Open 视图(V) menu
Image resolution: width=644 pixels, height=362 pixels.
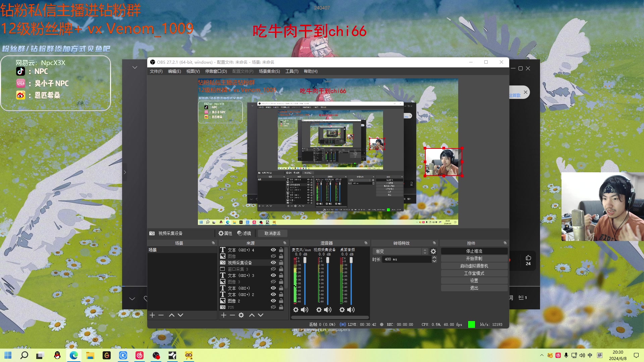pos(193,71)
